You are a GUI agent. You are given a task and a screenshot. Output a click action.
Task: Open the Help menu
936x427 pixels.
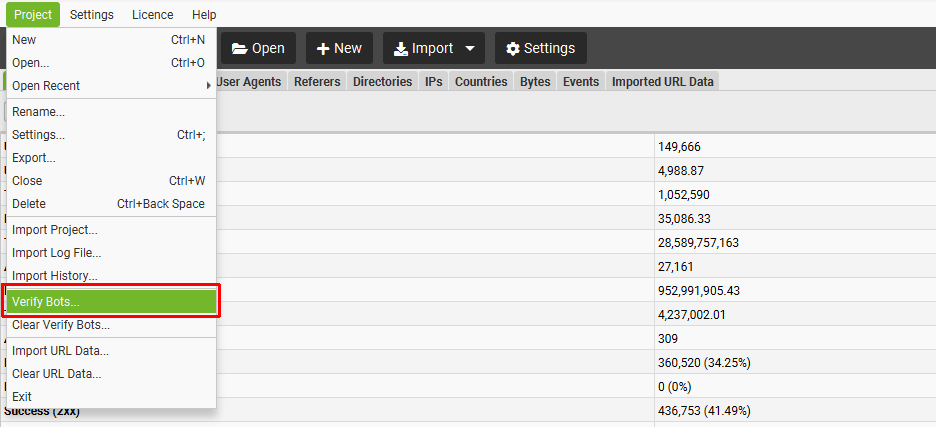204,15
